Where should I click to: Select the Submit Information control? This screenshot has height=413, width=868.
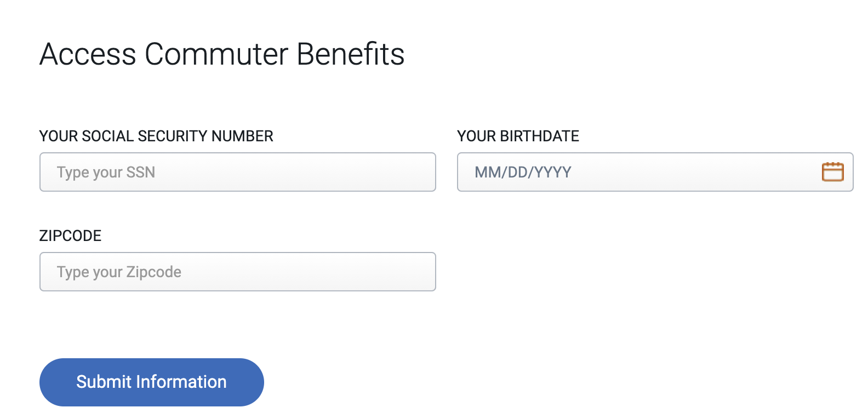coord(151,382)
